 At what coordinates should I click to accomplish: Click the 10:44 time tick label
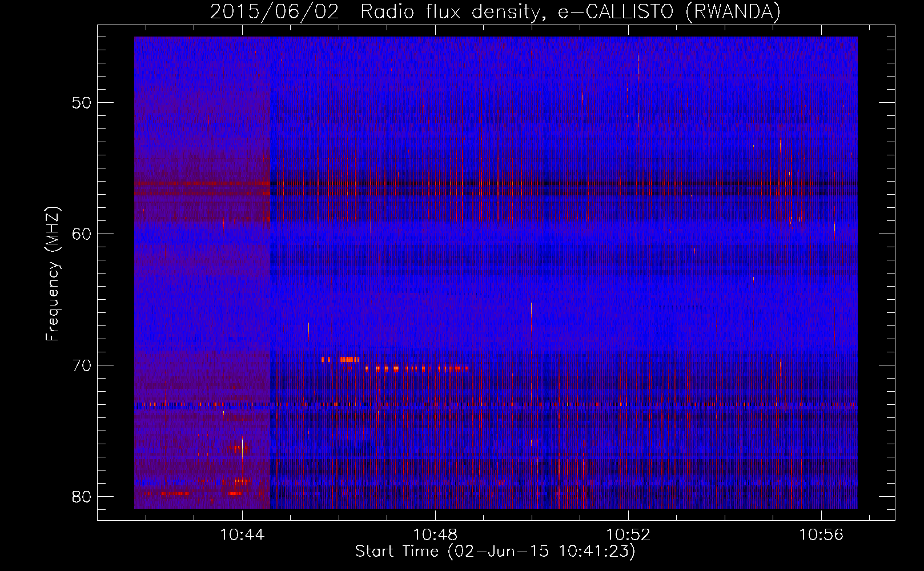click(242, 534)
